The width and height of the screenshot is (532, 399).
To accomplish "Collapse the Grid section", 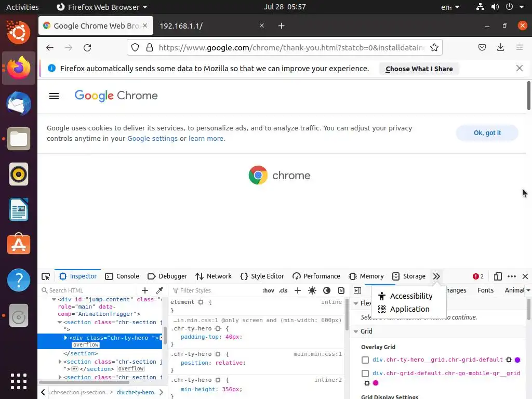I will [356, 331].
